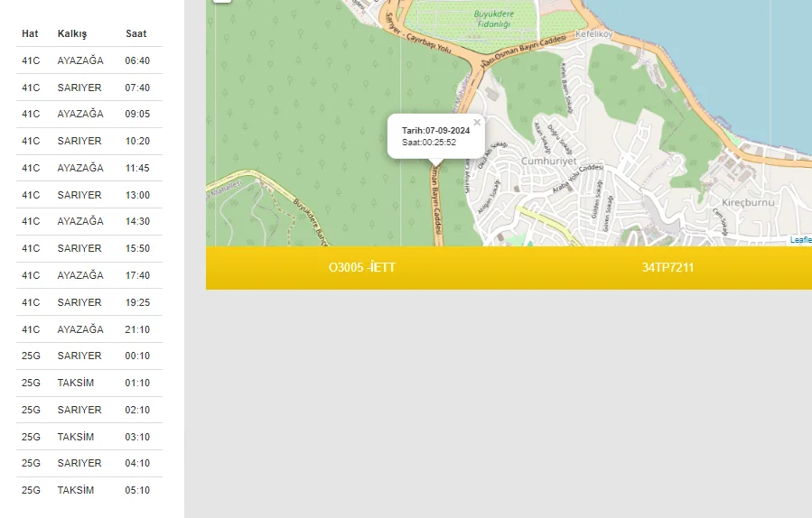Screen dimensions: 812x518
Task: Select the 41C AYAZAĞA 17:40 row
Action: pos(89,275)
